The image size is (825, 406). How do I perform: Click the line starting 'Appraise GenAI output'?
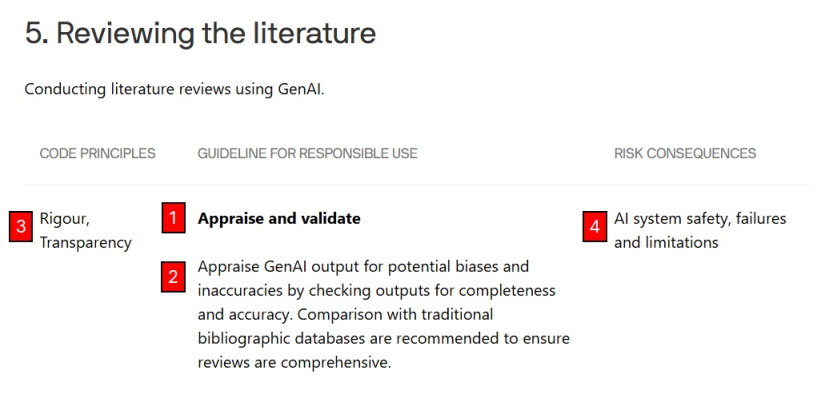click(364, 267)
